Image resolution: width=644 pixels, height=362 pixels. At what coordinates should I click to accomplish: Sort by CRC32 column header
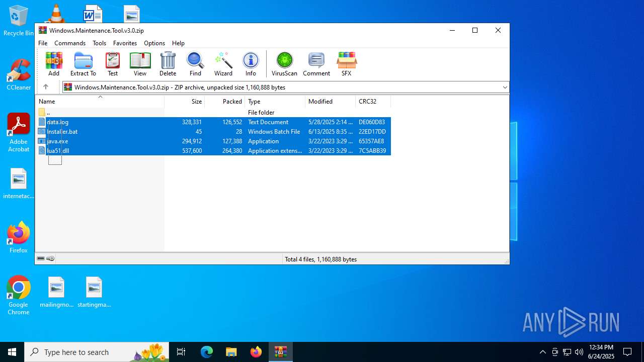pos(373,102)
